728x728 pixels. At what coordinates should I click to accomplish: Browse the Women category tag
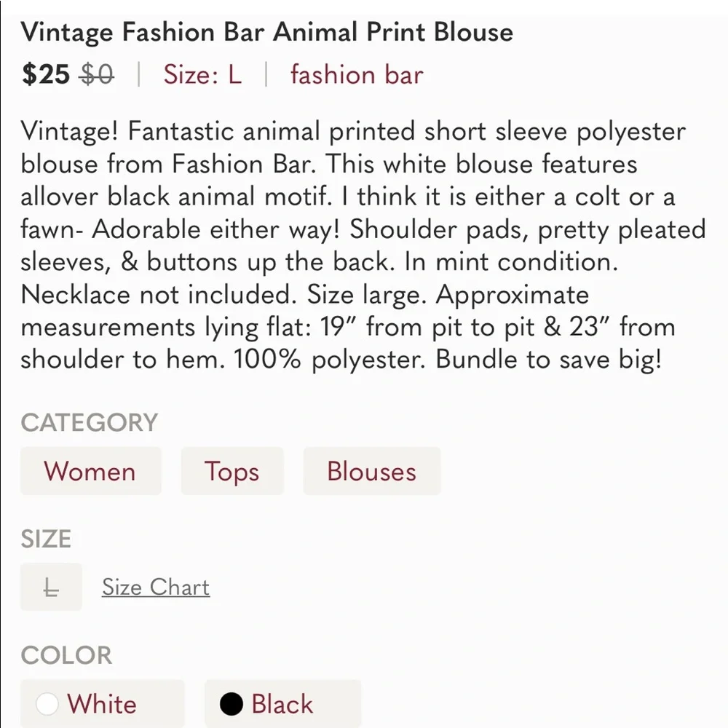pyautogui.click(x=90, y=471)
